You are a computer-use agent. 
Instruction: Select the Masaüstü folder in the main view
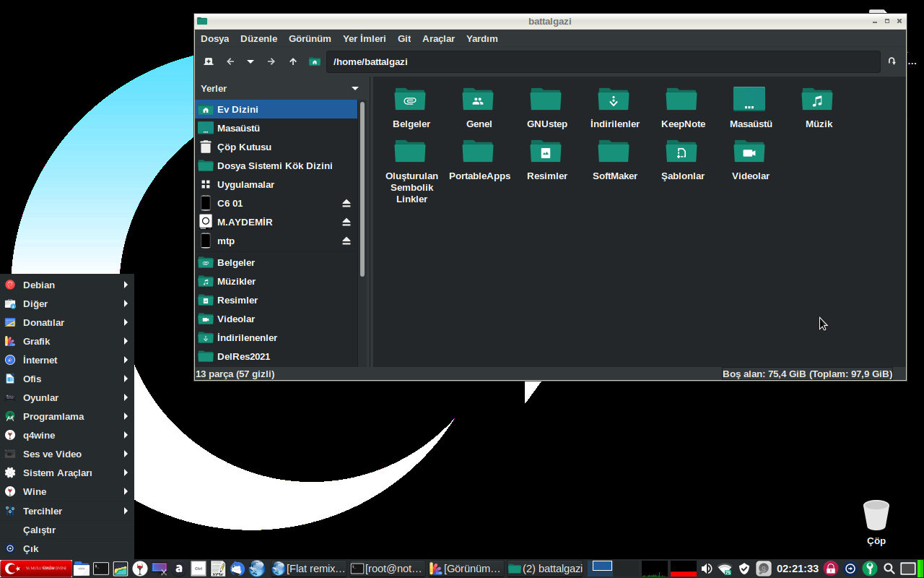click(749, 99)
